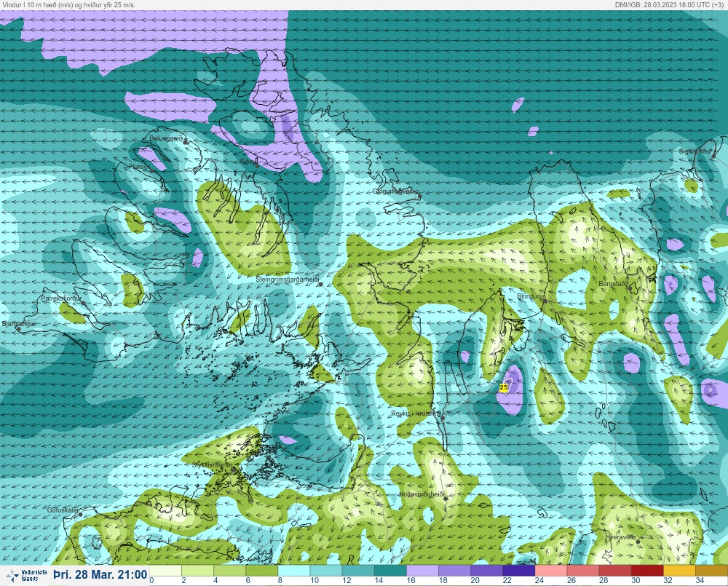The image size is (728, 586).
Task: Click the Blönduós station label
Action: click(530, 296)
